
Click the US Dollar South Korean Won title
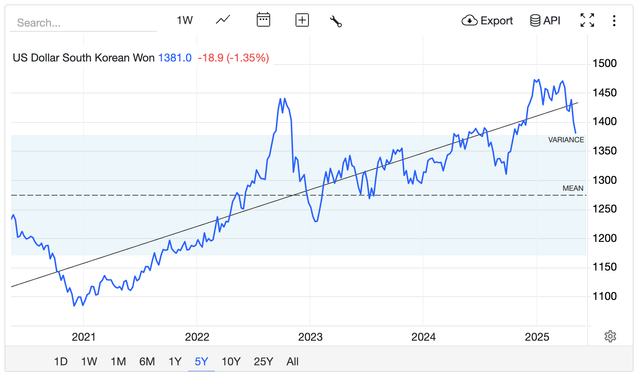coord(84,58)
